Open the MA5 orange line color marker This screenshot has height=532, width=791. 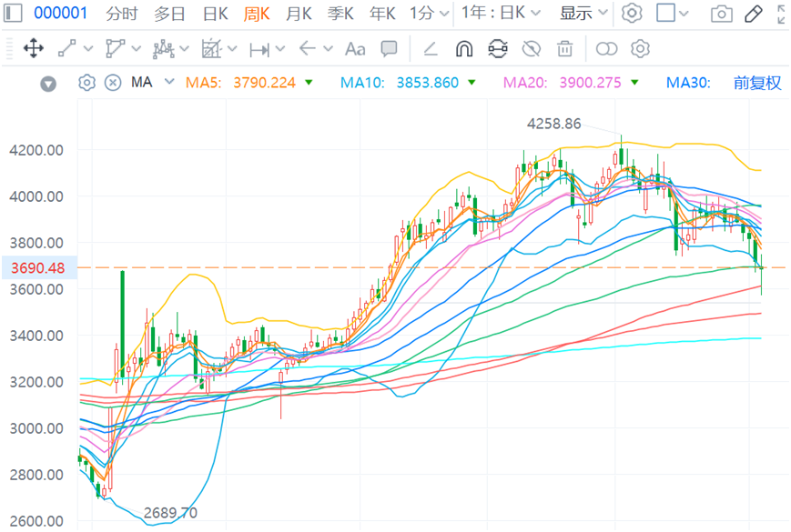309,82
